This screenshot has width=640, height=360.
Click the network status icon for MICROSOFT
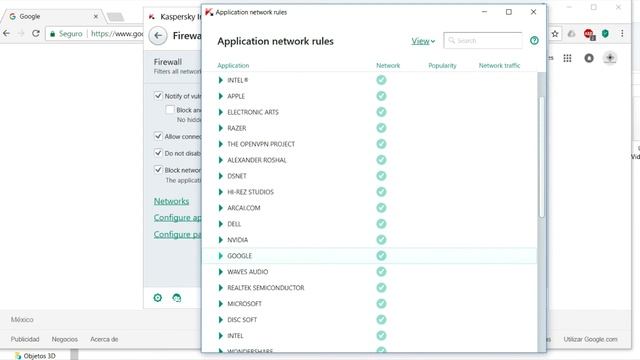381,303
